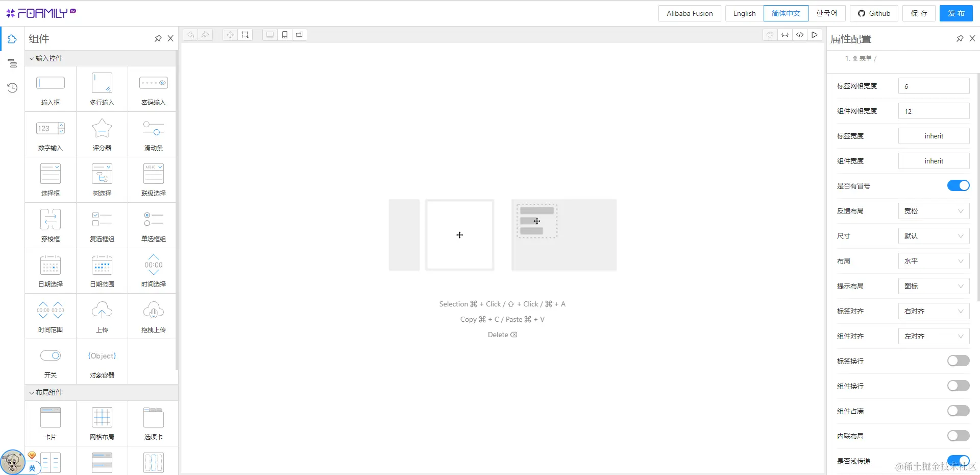Run form preview with the play icon
The image size is (980, 475).
pos(815,35)
